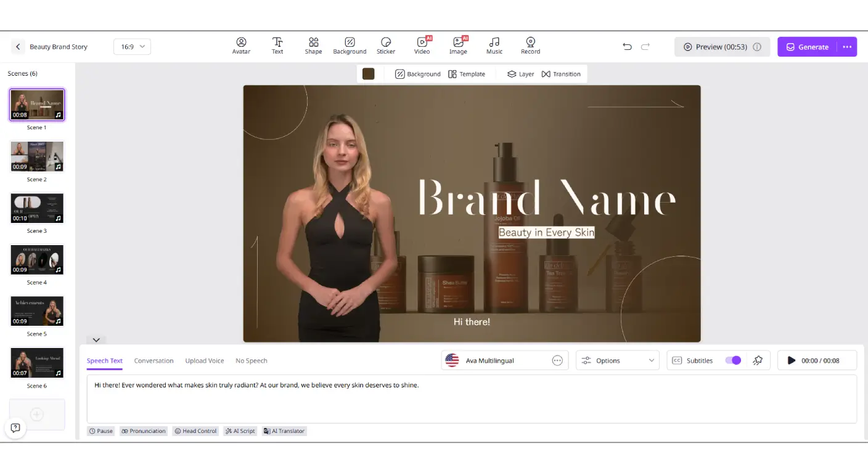Click the Record icon

pos(530,46)
